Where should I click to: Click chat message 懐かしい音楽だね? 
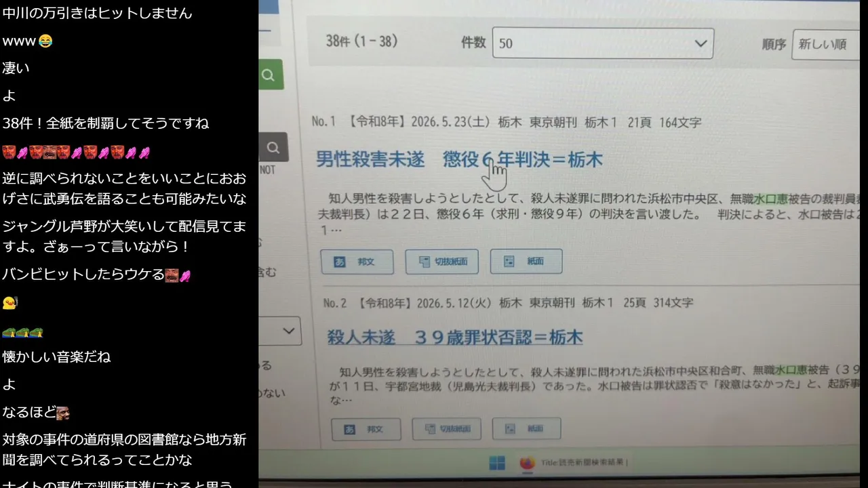(x=56, y=357)
